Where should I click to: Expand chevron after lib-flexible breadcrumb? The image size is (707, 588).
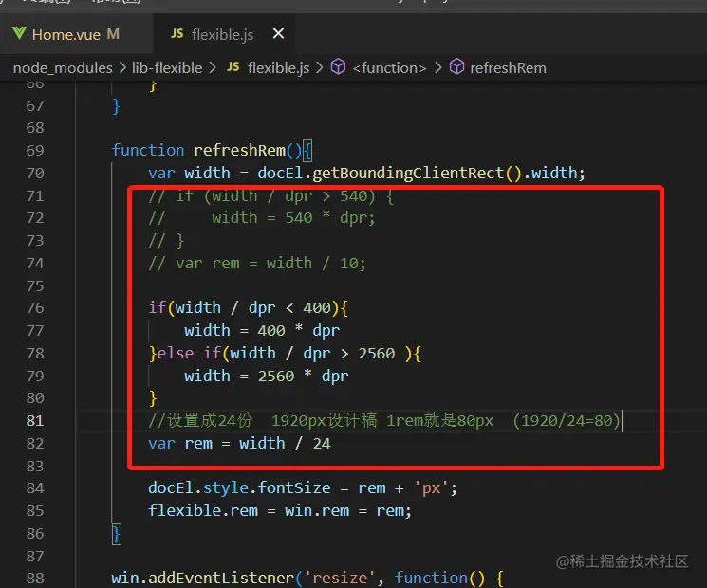[213, 68]
